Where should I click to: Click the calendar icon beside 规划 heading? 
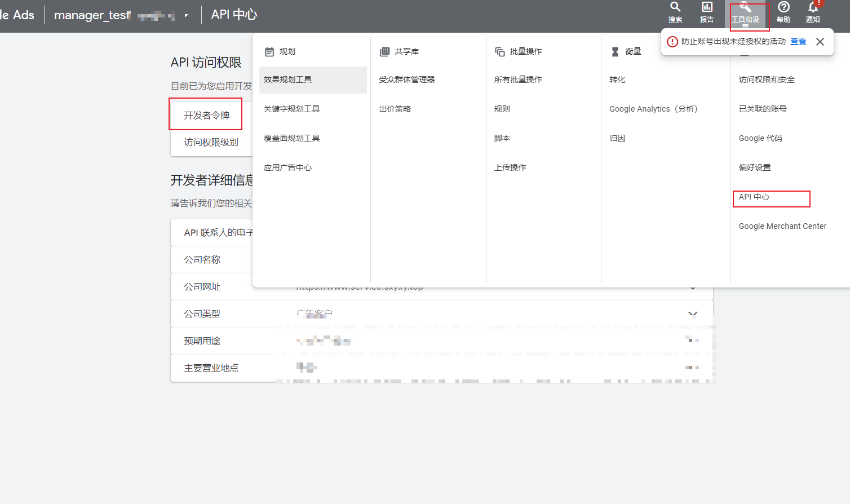(269, 52)
